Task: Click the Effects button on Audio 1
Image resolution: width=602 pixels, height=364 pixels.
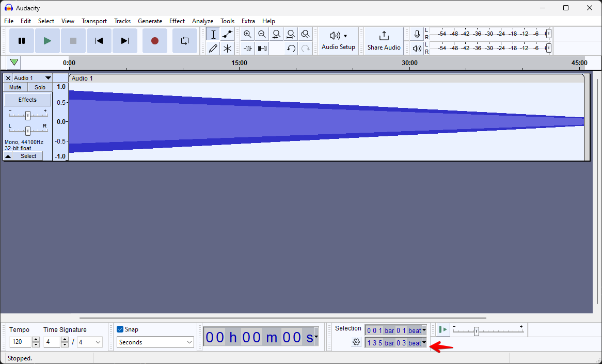Action: click(x=27, y=99)
